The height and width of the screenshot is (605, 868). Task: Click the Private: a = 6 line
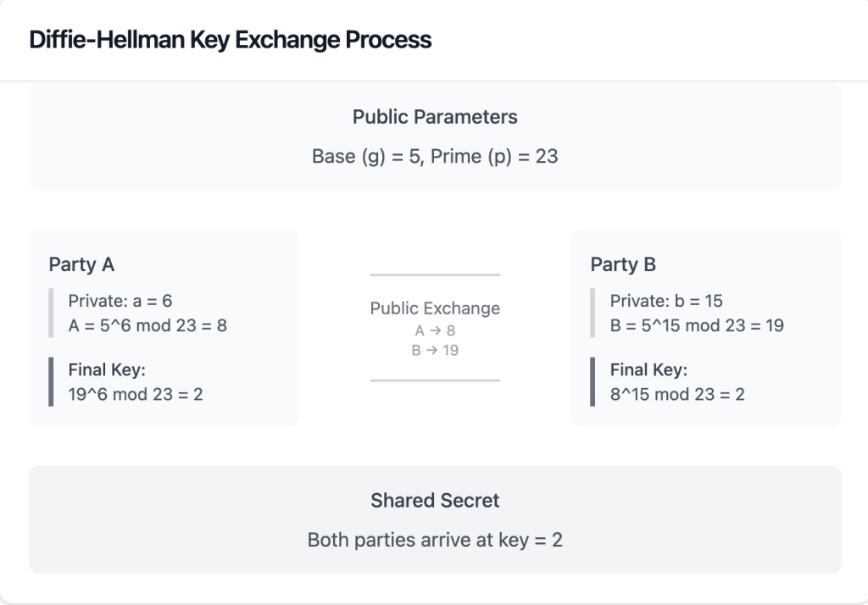pyautogui.click(x=120, y=301)
